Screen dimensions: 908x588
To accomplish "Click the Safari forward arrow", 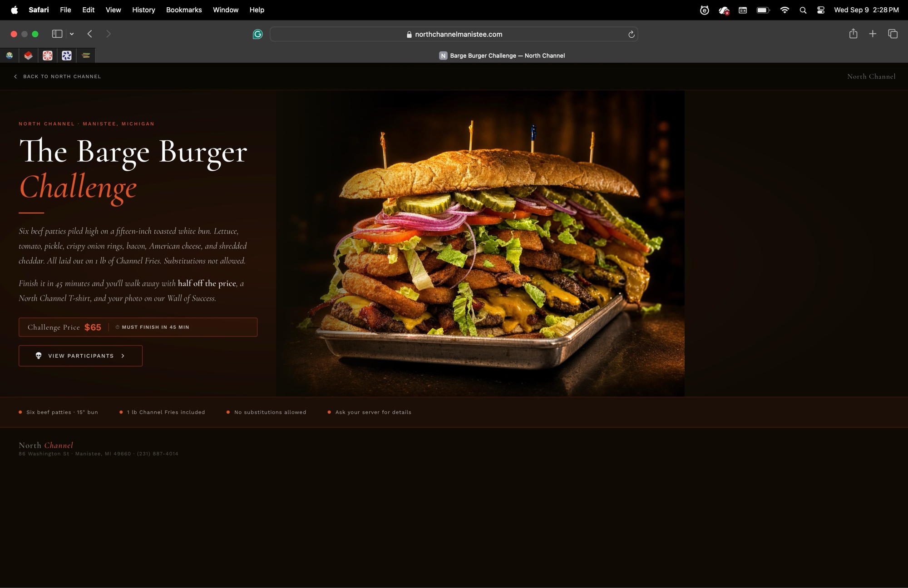I will [108, 34].
